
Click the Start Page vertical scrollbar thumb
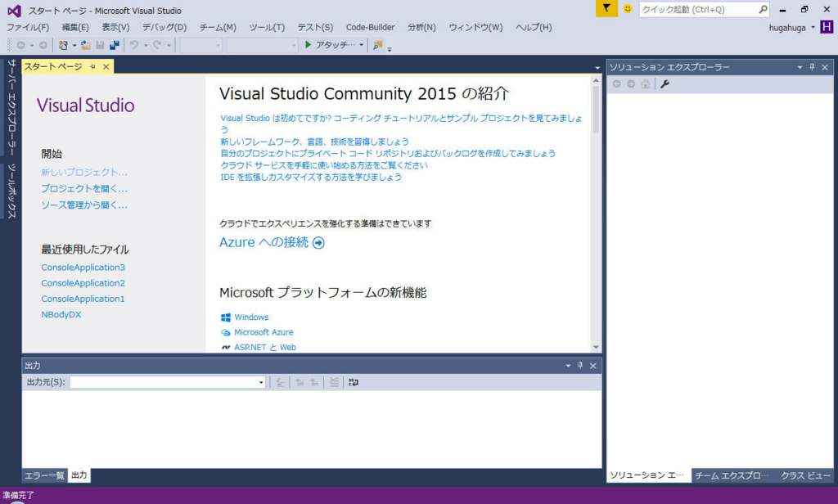[x=596, y=109]
